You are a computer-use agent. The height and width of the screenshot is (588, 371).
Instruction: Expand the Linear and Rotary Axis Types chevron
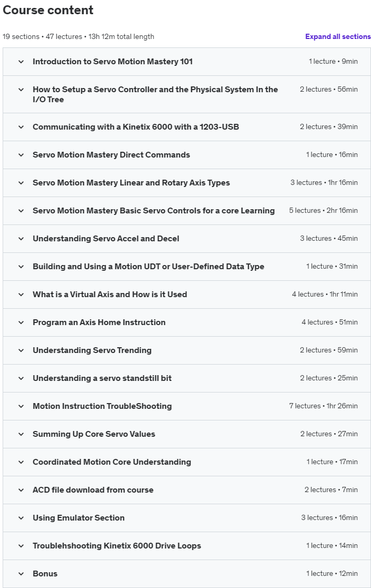[21, 183]
